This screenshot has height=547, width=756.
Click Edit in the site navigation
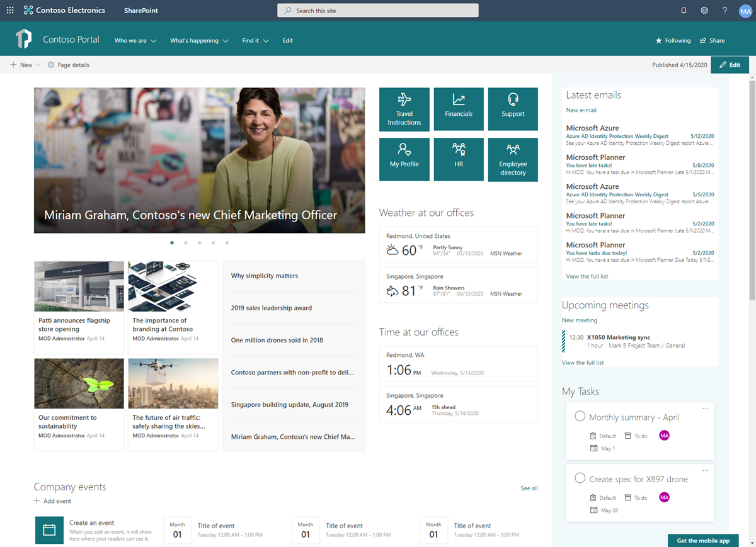[x=287, y=40]
